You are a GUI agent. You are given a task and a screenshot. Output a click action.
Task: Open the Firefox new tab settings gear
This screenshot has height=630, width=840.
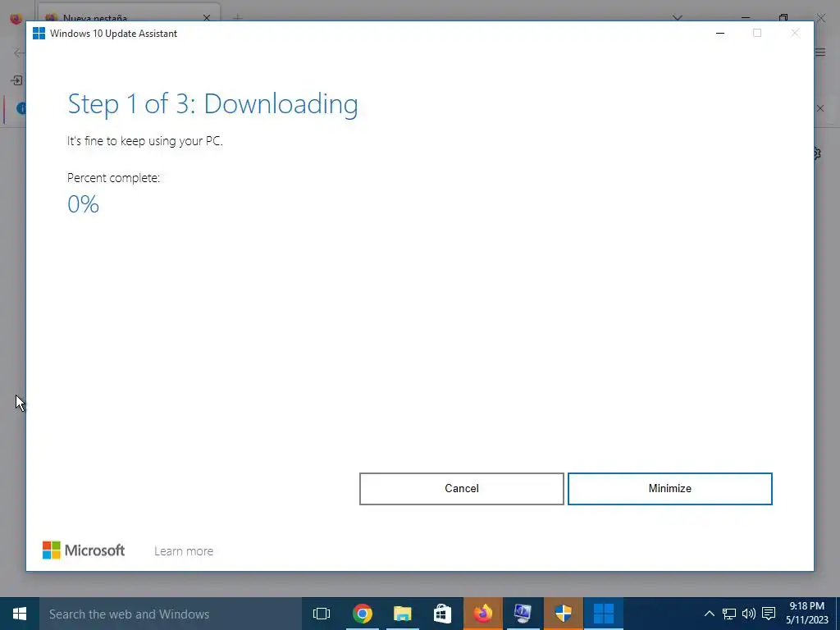pos(817,153)
